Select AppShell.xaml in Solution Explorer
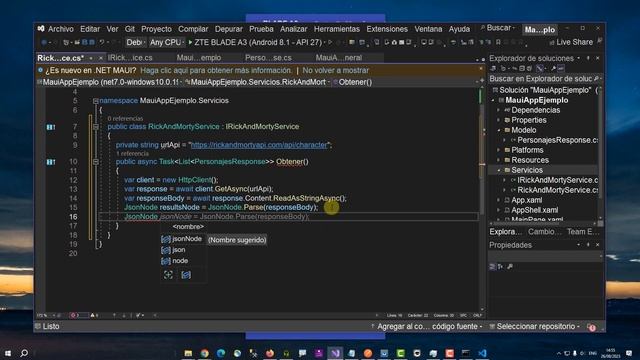Viewport: 640px width, 360px height. (534, 210)
